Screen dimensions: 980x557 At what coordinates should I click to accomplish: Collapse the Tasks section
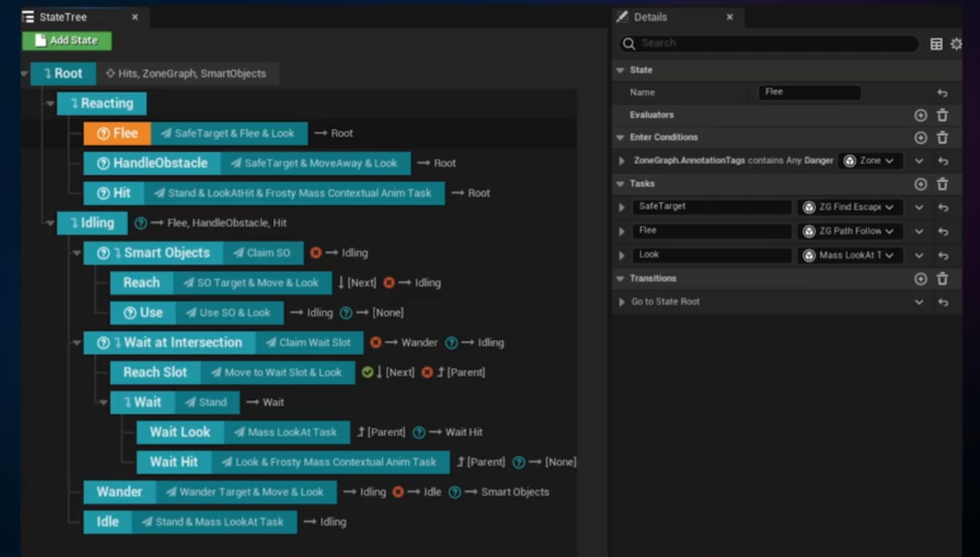621,184
